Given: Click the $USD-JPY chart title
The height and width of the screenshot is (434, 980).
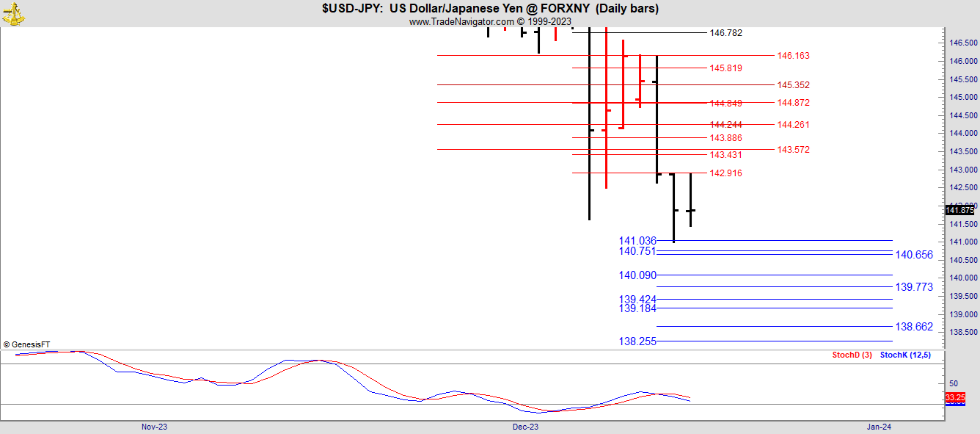Looking at the screenshot, I should tap(490, 9).
